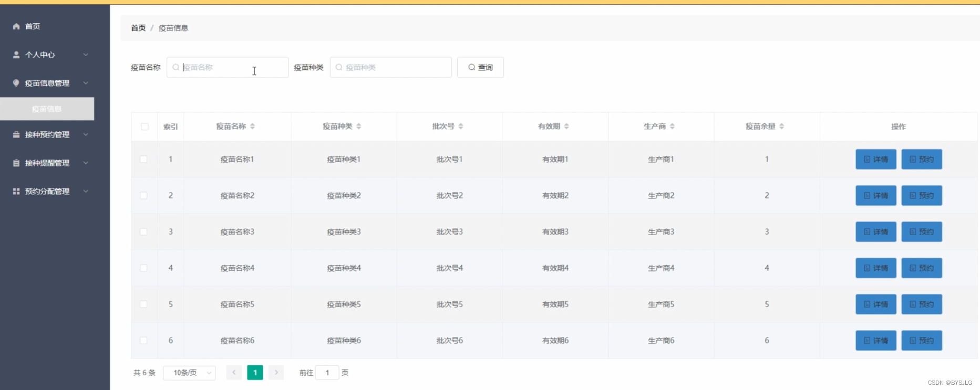
Task: Click the page 1 pagination button
Action: tap(255, 373)
